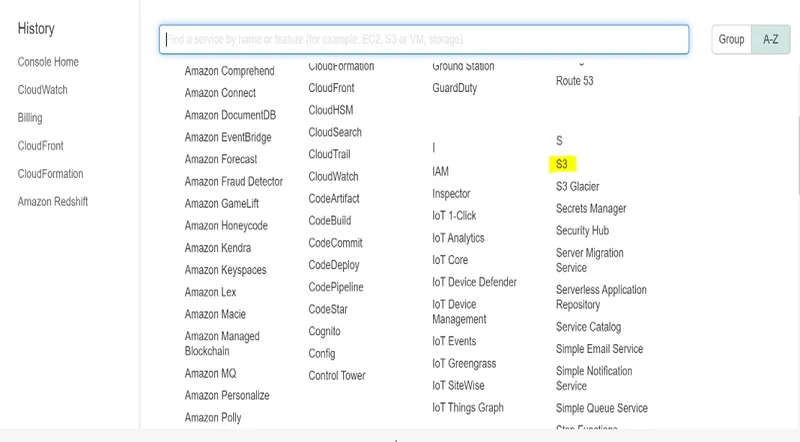Open Amazon GameLift service
The height and width of the screenshot is (442, 800).
click(222, 204)
